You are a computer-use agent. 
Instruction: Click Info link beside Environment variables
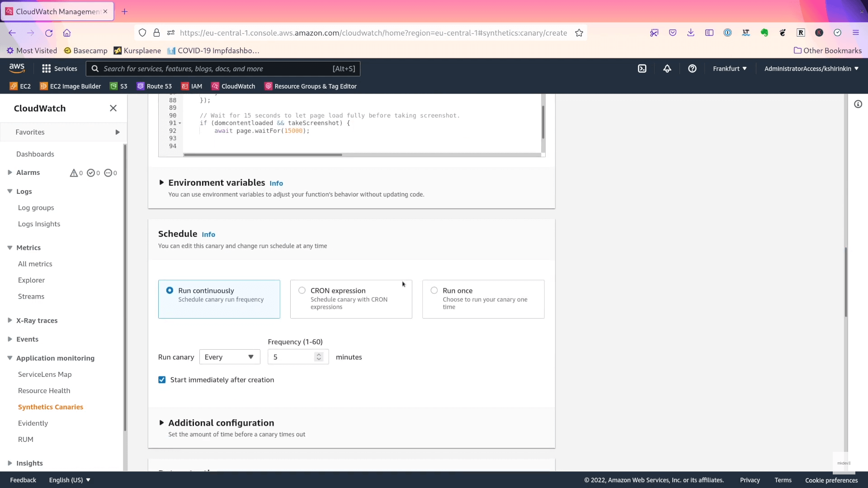(275, 183)
